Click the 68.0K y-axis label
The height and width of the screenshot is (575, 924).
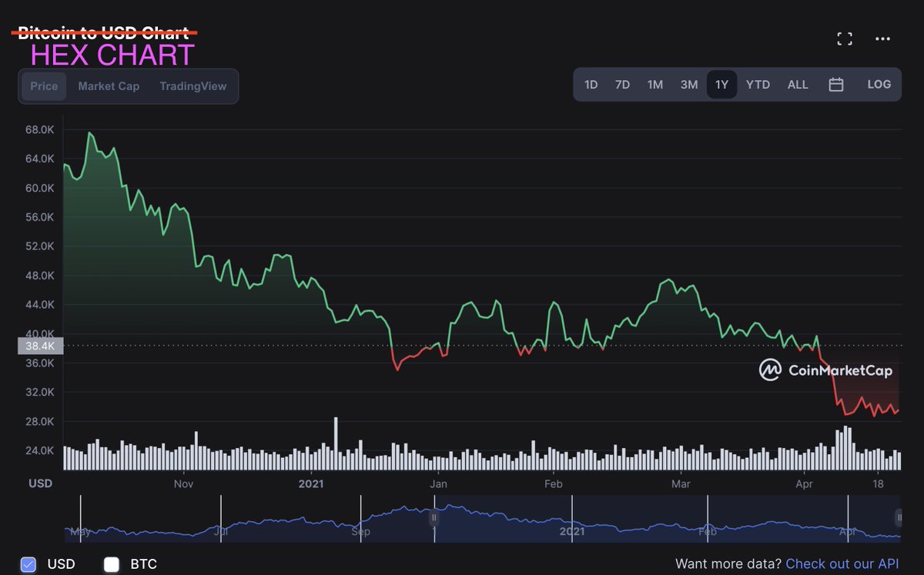[40, 129]
